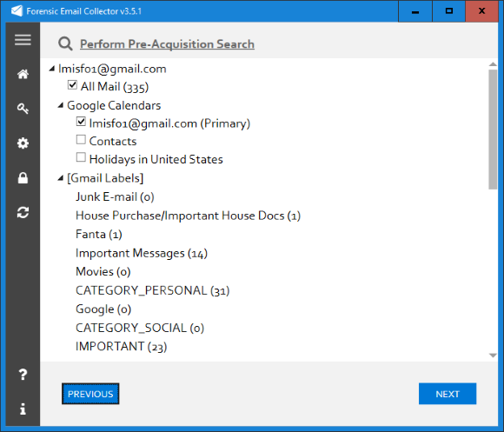504x432 pixels.
Task: Click the refresh sync icon
Action: pos(23,212)
